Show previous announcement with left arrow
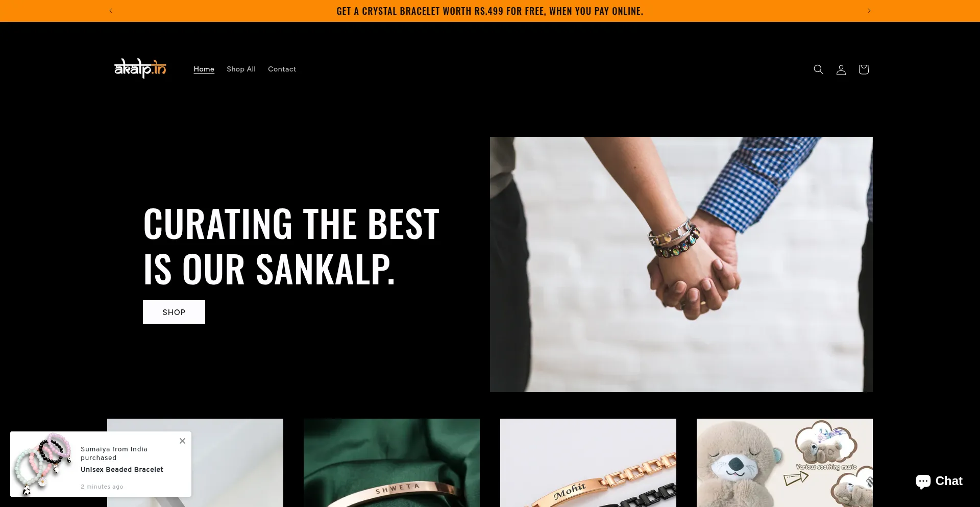This screenshot has height=507, width=980. [x=111, y=11]
